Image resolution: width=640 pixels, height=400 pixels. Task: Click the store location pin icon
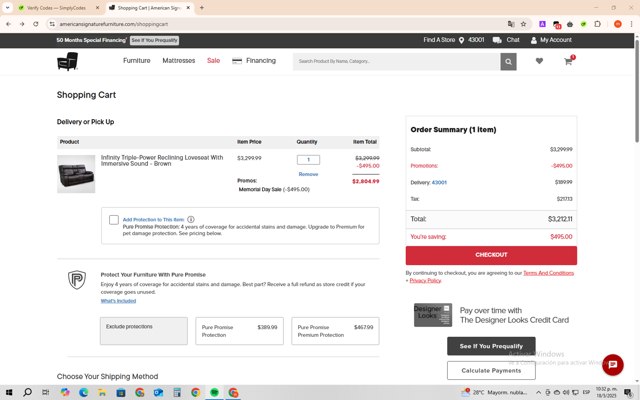[x=461, y=40]
